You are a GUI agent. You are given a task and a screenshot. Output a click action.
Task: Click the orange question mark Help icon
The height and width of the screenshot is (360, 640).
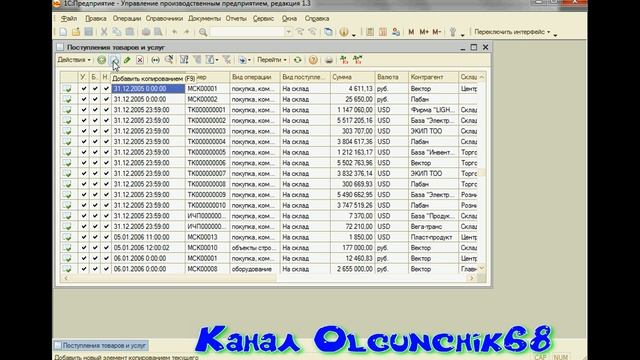click(x=313, y=60)
